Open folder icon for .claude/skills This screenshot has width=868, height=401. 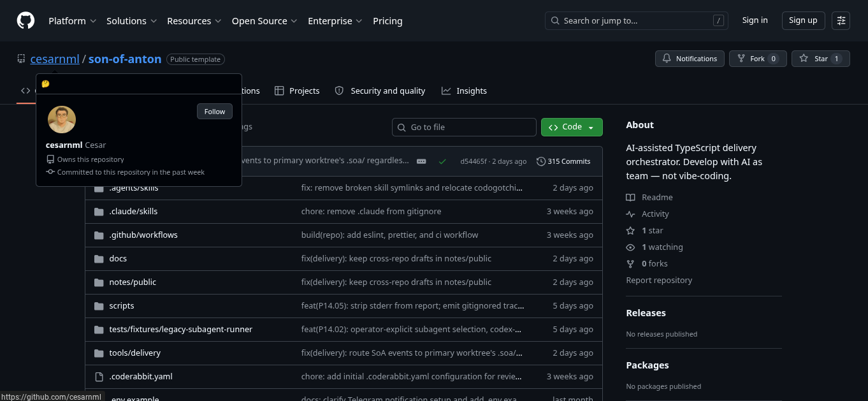tap(99, 211)
